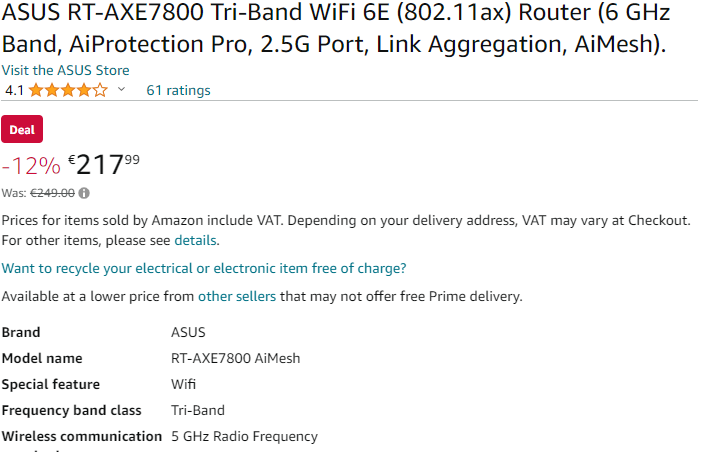Click the €217.99 deal price
The image size is (720, 452).
point(104,163)
